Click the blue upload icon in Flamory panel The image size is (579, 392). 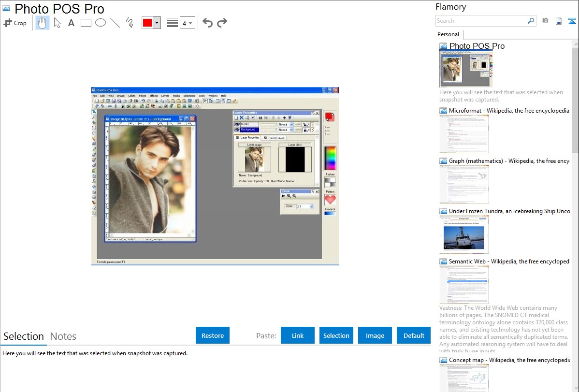pyautogui.click(x=572, y=21)
